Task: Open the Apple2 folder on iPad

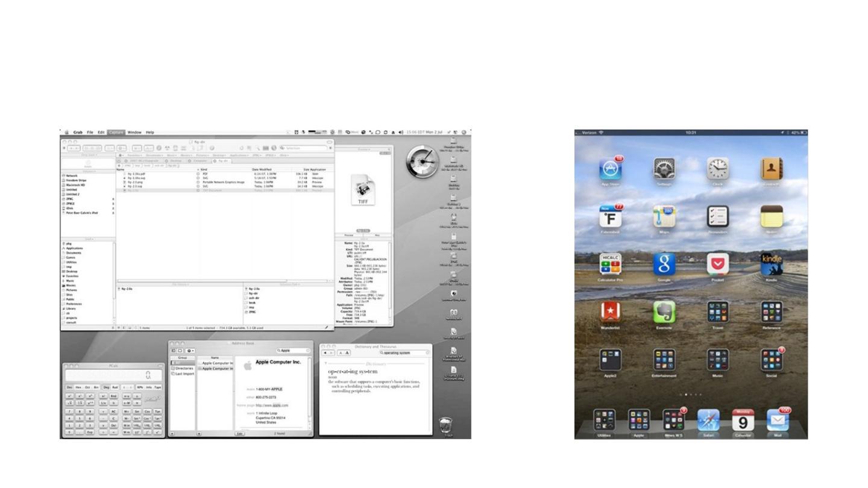Action: 611,360
